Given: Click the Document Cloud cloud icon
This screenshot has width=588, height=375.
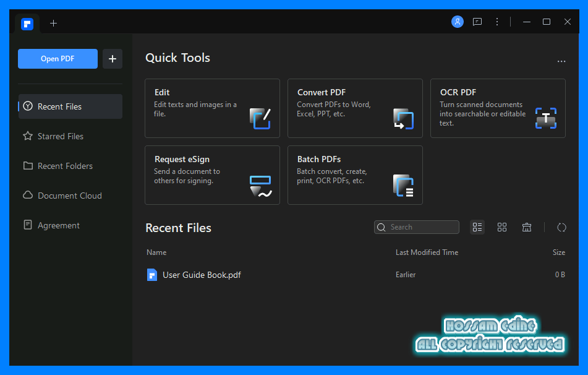Looking at the screenshot, I should point(28,195).
